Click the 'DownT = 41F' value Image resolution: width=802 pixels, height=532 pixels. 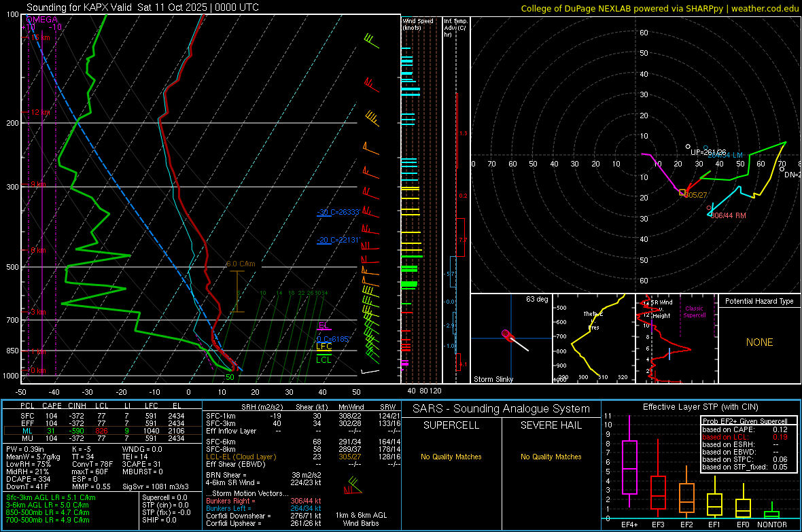(x=27, y=487)
